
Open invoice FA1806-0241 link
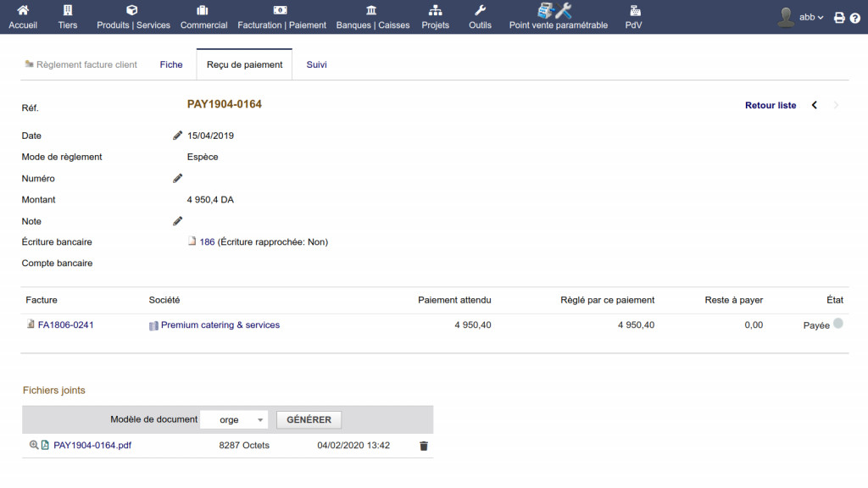(x=66, y=324)
